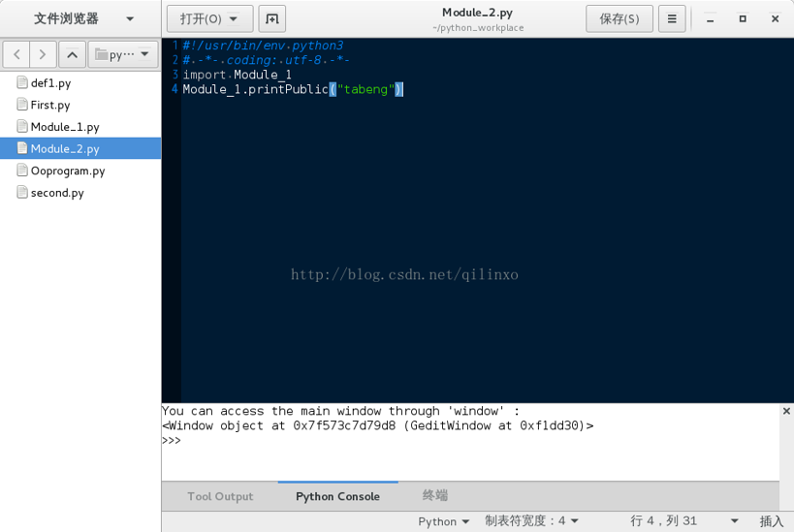
Task: Switch to the 终端 terminal tab
Action: pos(435,495)
